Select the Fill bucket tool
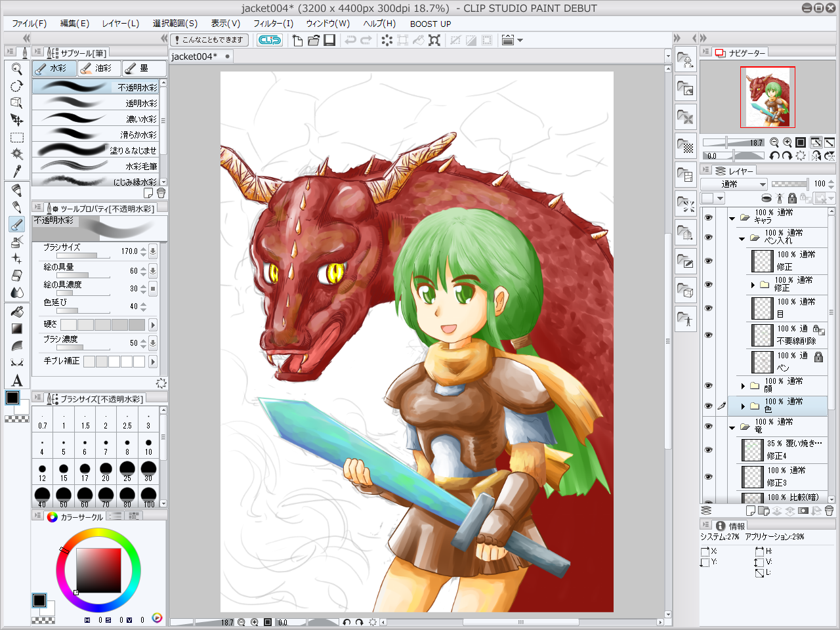840x630 pixels. click(17, 312)
